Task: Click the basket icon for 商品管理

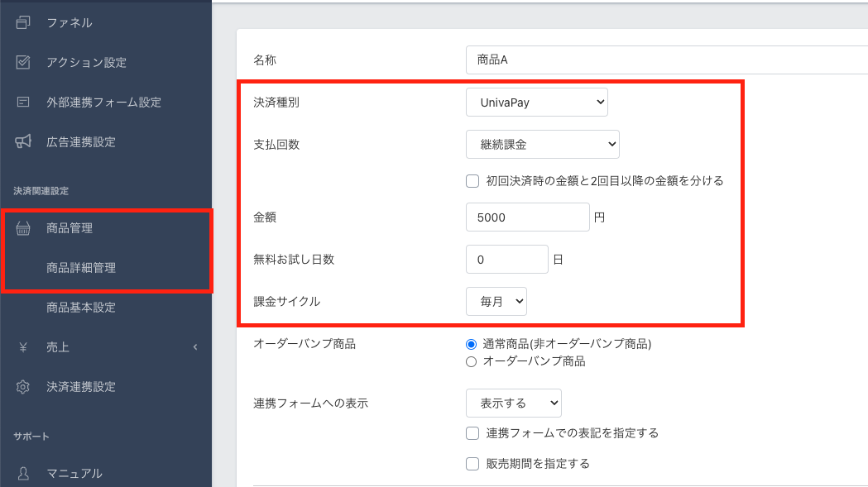Action: [23, 228]
